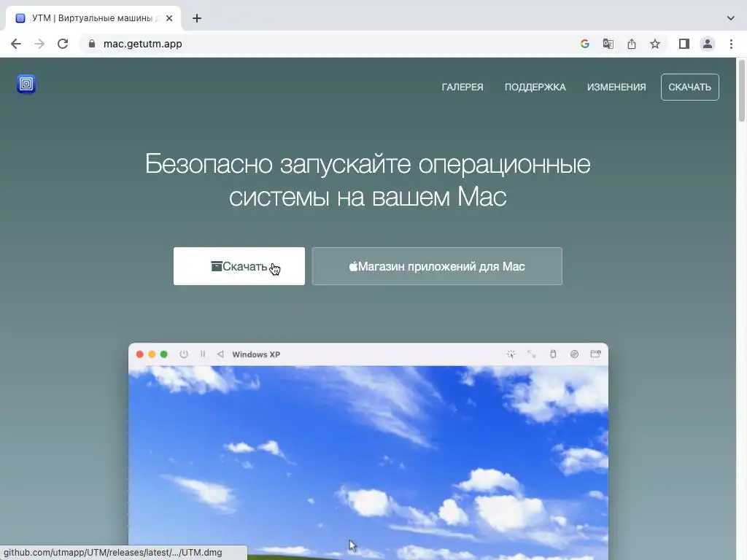Click power icon in Windows XP window
Viewport: 747px width, 560px height.
click(184, 354)
